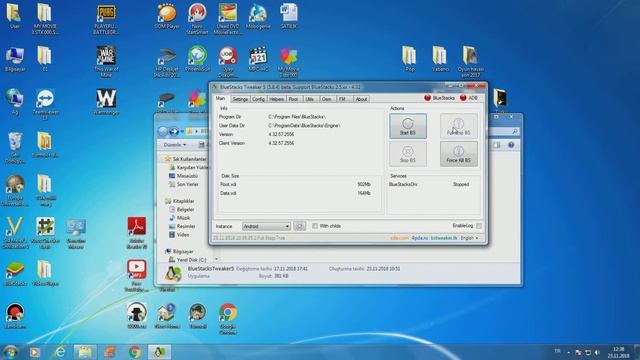
Task: Select Video library in Explorer
Action: [x=179, y=235]
